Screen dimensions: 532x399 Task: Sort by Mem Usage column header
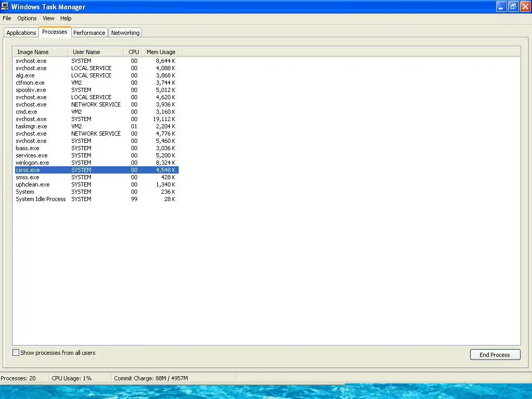(160, 52)
